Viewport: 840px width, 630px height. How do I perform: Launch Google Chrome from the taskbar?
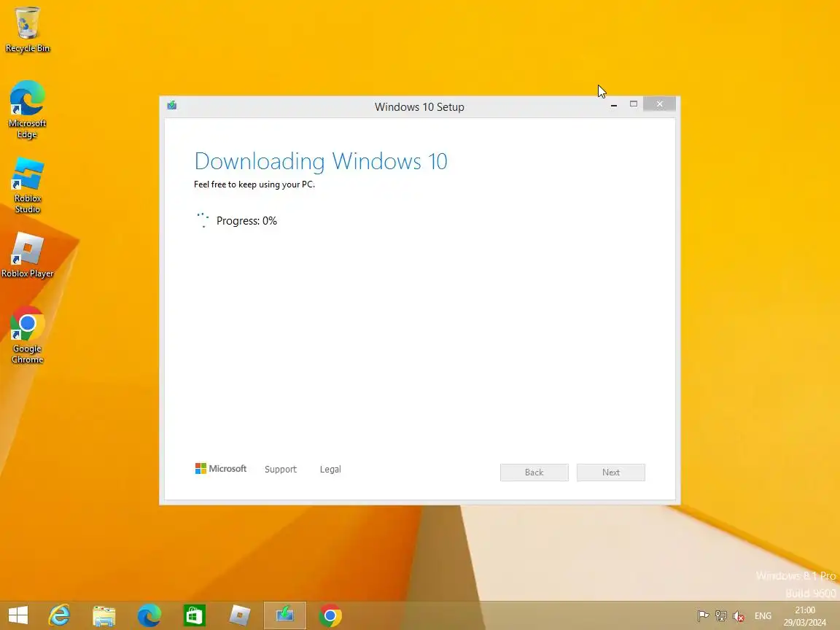(330, 615)
